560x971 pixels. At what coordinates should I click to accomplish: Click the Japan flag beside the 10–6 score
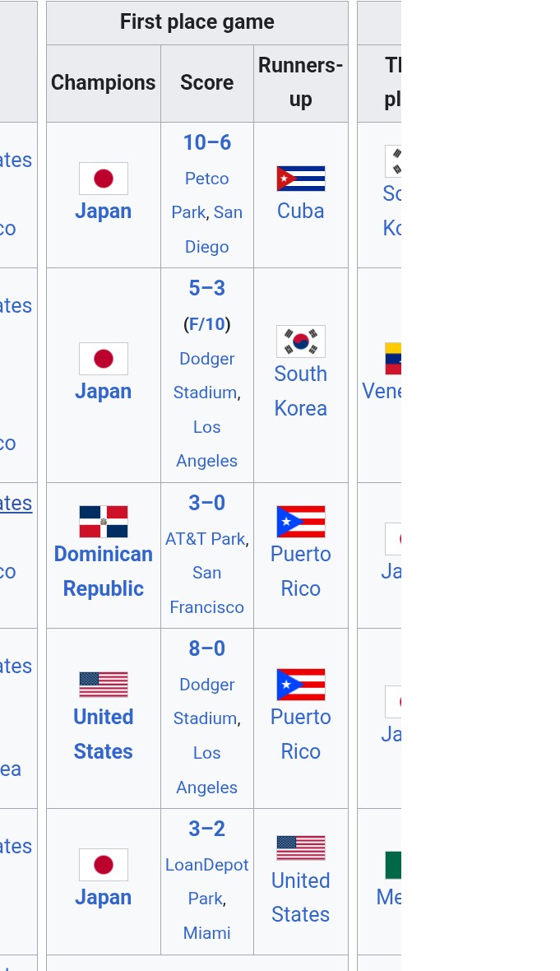click(x=104, y=179)
